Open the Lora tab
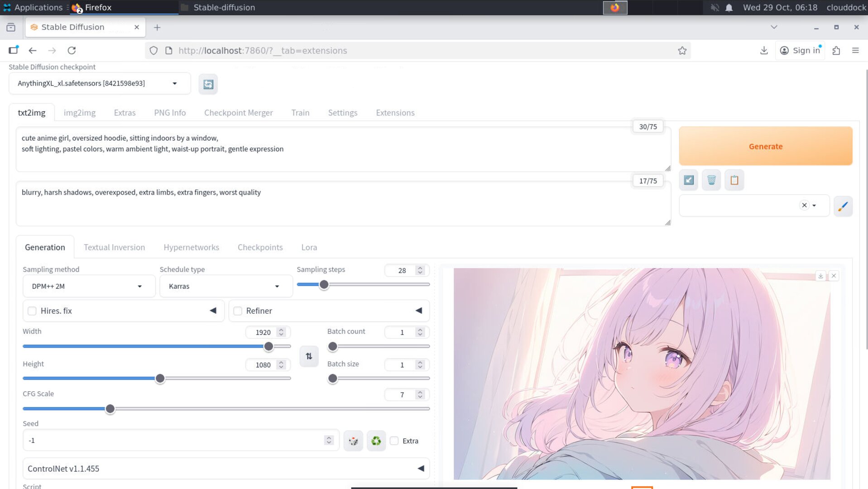The height and width of the screenshot is (489, 868). 309,247
